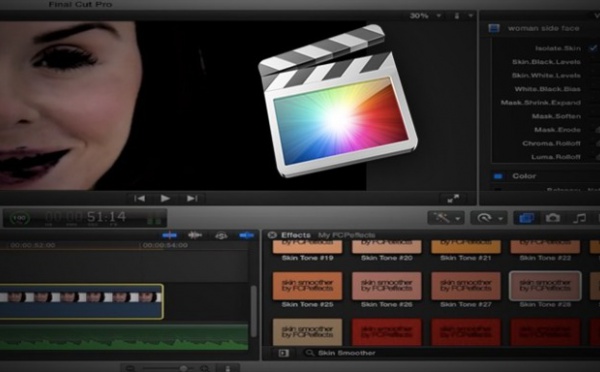Open the retime speed dropdown
600x372 pixels.
[x=489, y=218]
